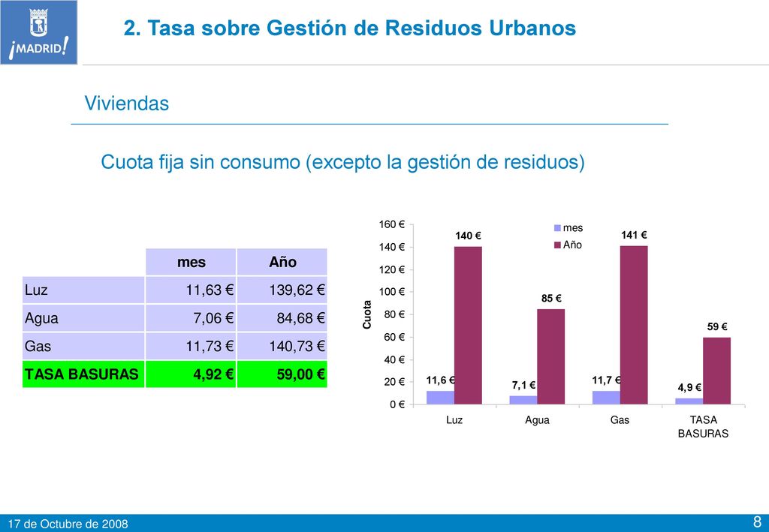Click the Agua category label under chart
Viewport: 769px width, 532px height.
(x=537, y=420)
